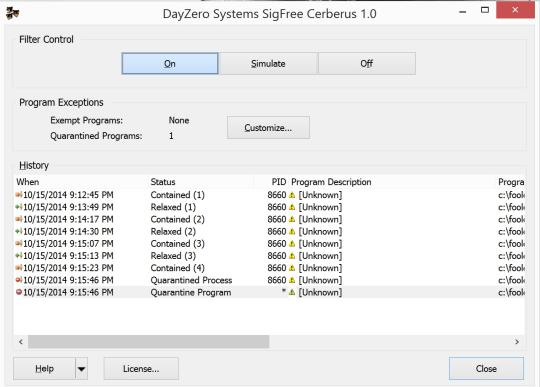
Task: Turn the filter On
Action: (x=170, y=63)
